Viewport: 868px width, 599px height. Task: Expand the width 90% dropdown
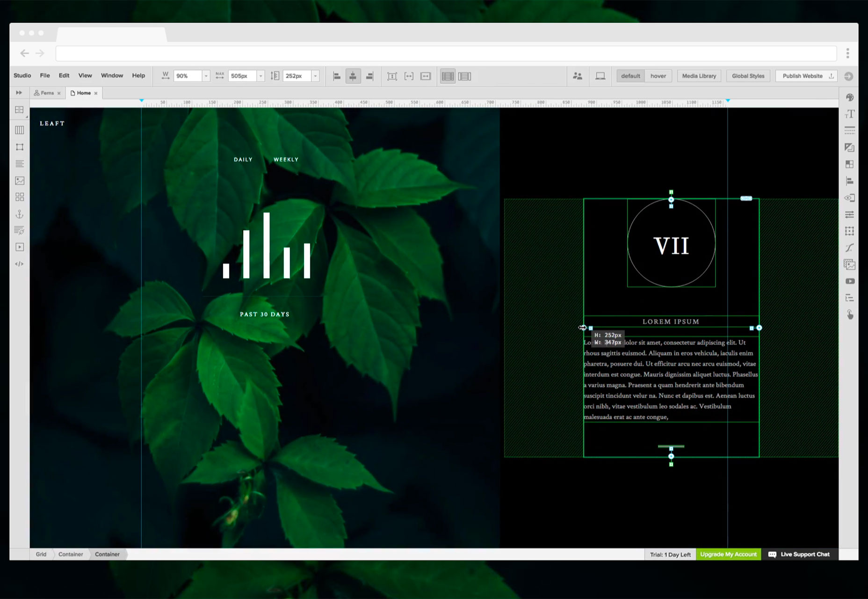click(x=206, y=76)
